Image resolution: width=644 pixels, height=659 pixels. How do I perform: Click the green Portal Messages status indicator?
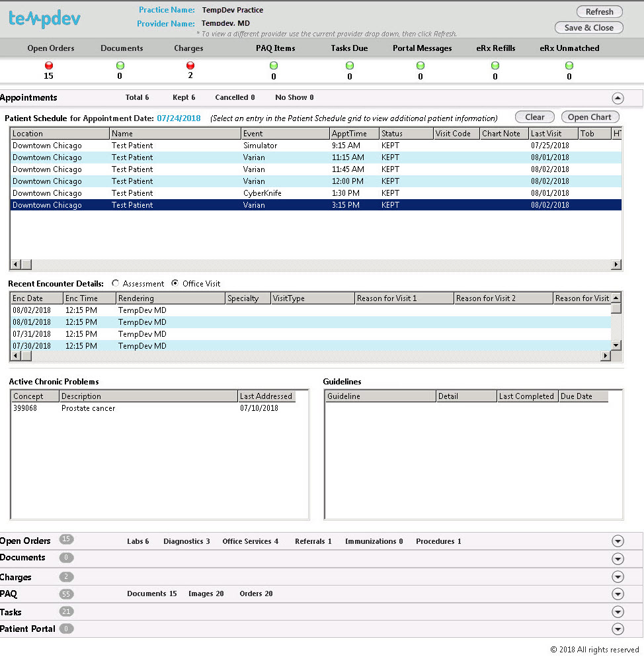tap(421, 66)
